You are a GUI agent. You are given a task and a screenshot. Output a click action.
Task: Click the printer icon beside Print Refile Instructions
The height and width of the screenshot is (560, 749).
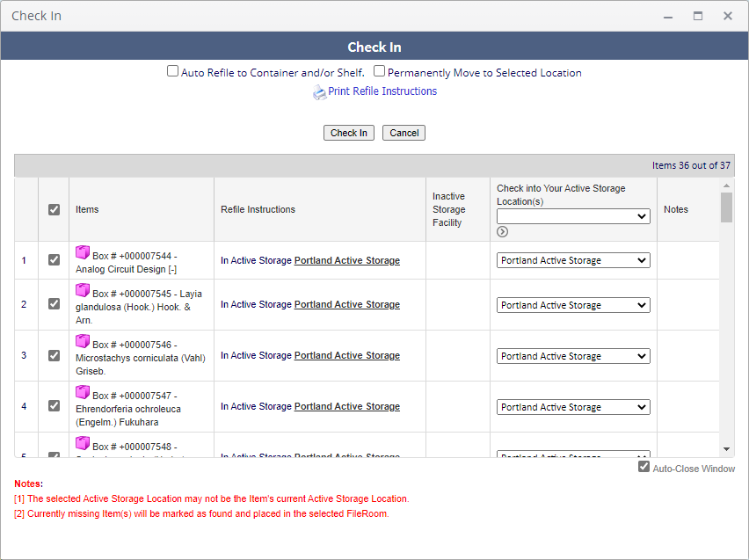(319, 91)
